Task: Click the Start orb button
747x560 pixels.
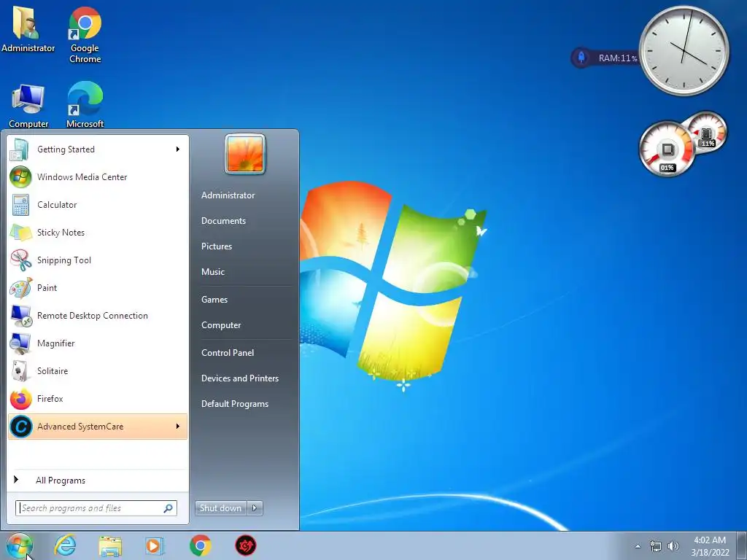Action: 19,545
